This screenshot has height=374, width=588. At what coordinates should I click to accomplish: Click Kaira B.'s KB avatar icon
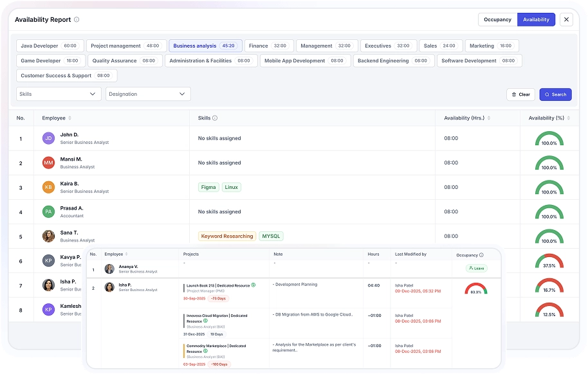click(48, 187)
